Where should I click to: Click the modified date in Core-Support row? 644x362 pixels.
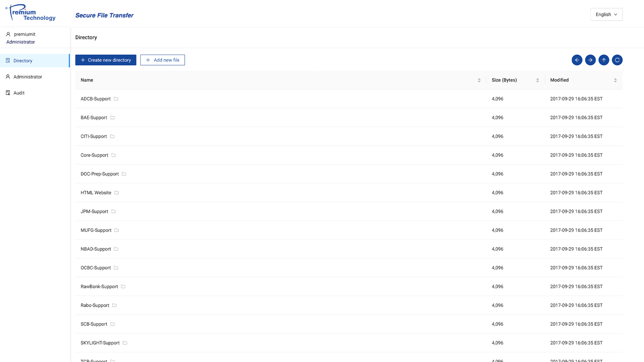(x=576, y=155)
